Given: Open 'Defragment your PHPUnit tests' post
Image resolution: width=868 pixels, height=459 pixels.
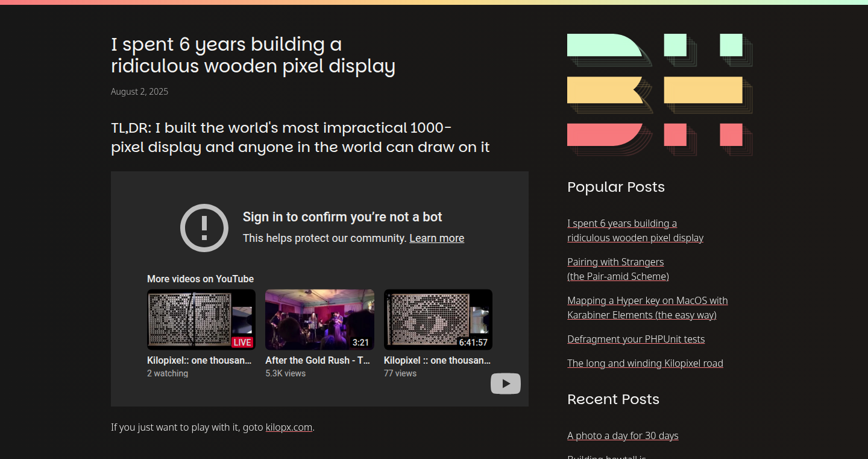Looking at the screenshot, I should pyautogui.click(x=636, y=339).
